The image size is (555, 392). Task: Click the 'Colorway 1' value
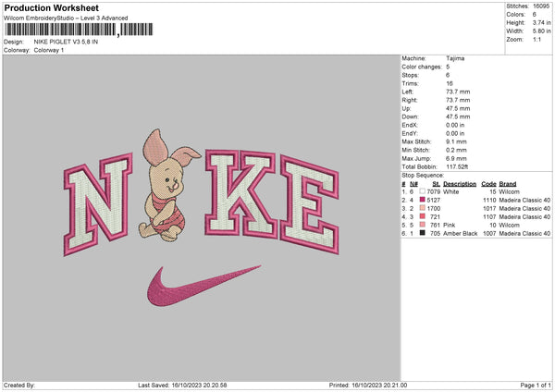tap(49, 50)
